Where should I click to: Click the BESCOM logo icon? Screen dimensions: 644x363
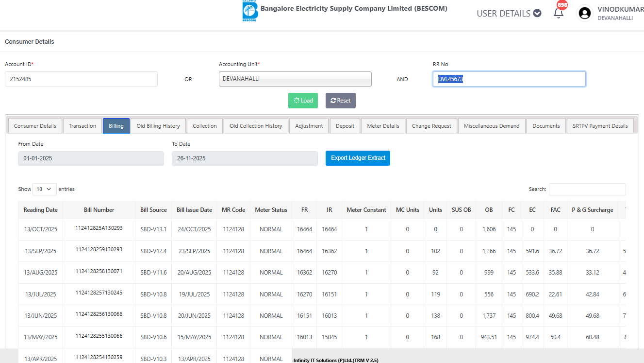coord(250,11)
